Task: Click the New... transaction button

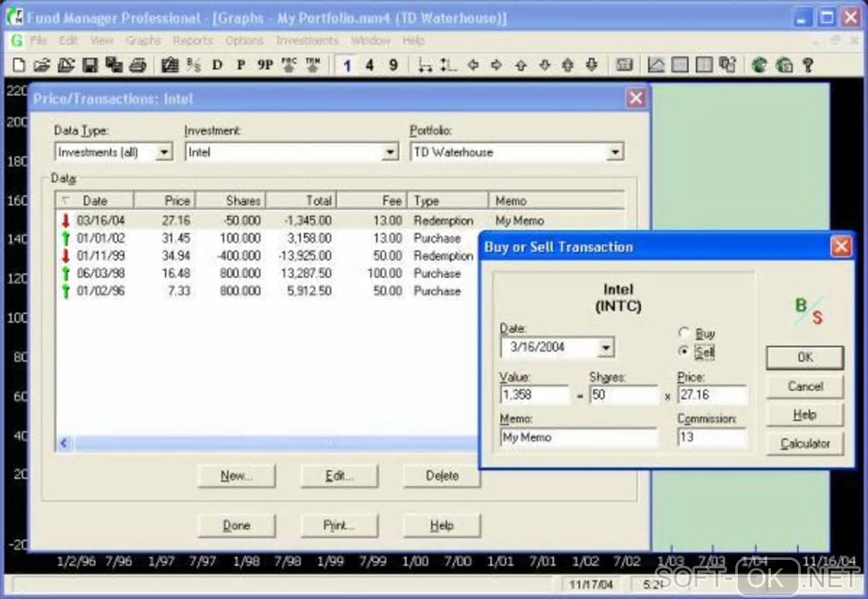Action: pyautogui.click(x=237, y=476)
